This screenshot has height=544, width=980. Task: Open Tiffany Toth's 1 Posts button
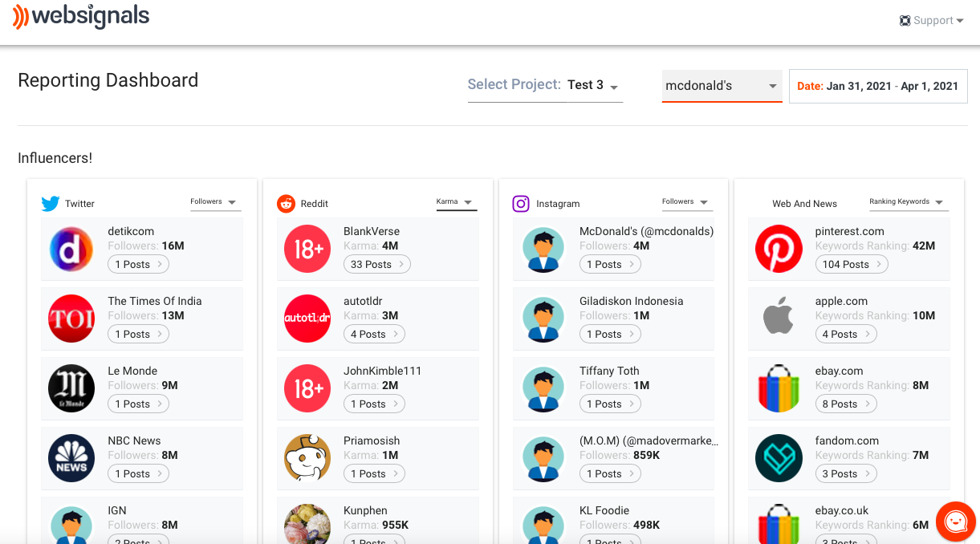[x=610, y=404]
